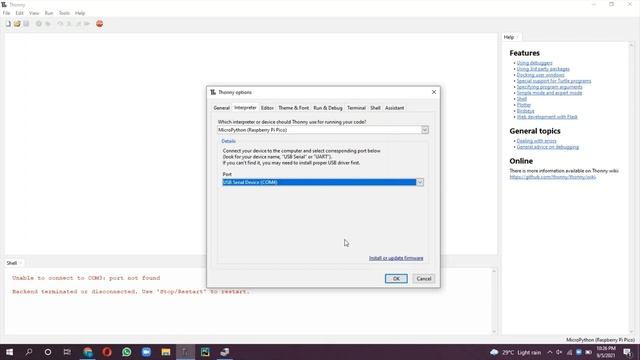Switch to the Assistant tab

pos(395,108)
